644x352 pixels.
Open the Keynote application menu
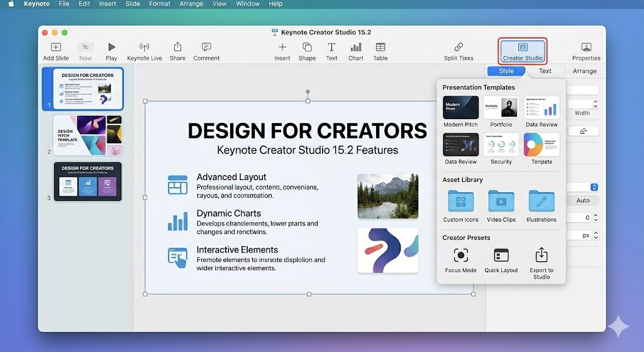click(36, 4)
